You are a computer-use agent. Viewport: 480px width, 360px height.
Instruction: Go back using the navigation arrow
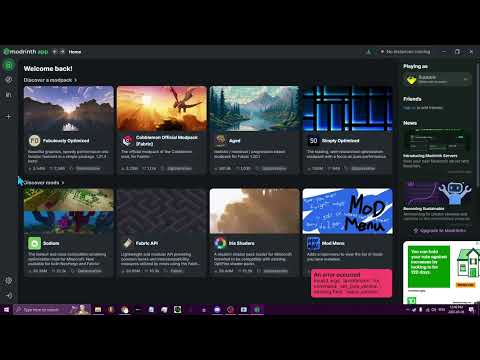55,52
